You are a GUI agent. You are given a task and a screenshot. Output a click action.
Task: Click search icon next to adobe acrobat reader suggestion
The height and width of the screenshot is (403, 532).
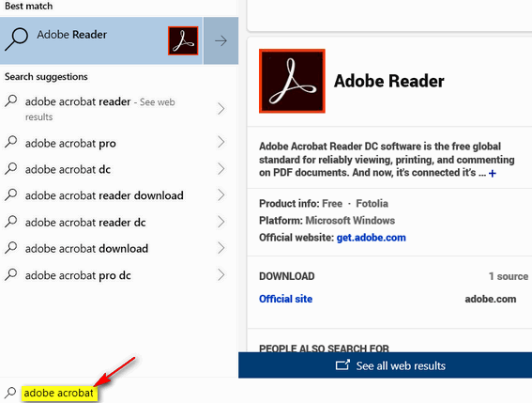click(x=11, y=101)
